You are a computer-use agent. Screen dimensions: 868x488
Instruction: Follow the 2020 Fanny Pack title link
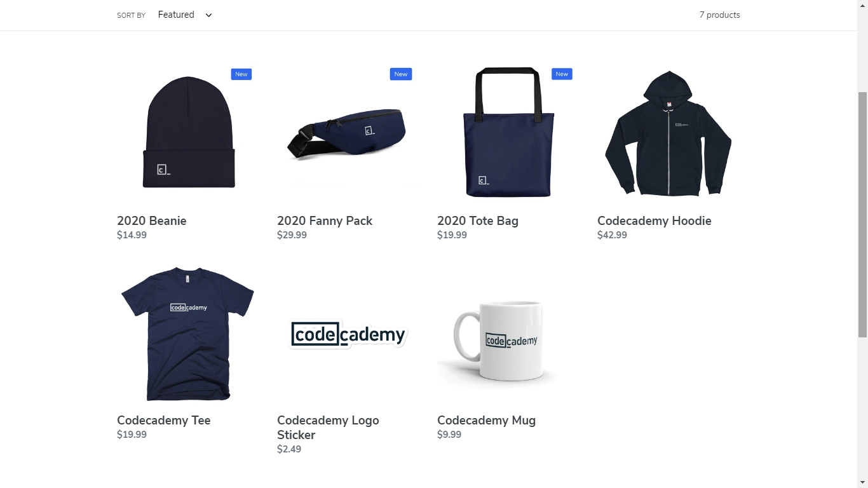click(325, 221)
